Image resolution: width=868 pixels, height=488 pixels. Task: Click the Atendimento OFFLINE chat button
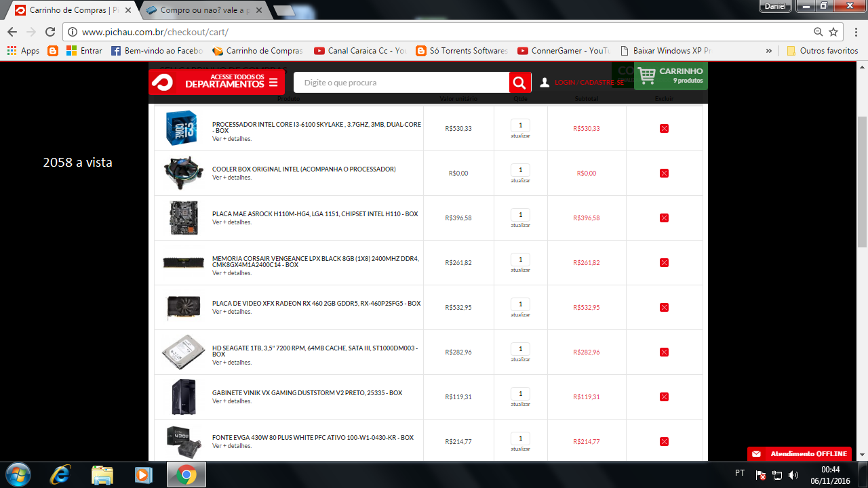point(799,453)
